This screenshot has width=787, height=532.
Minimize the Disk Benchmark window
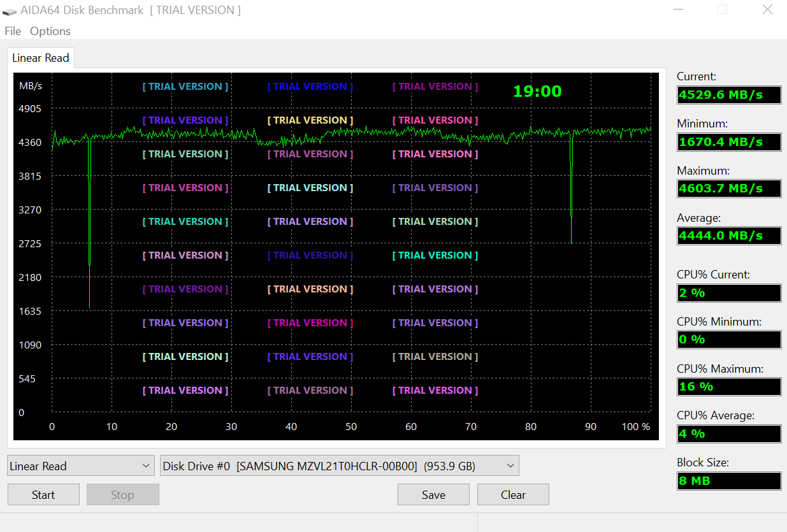(x=678, y=10)
